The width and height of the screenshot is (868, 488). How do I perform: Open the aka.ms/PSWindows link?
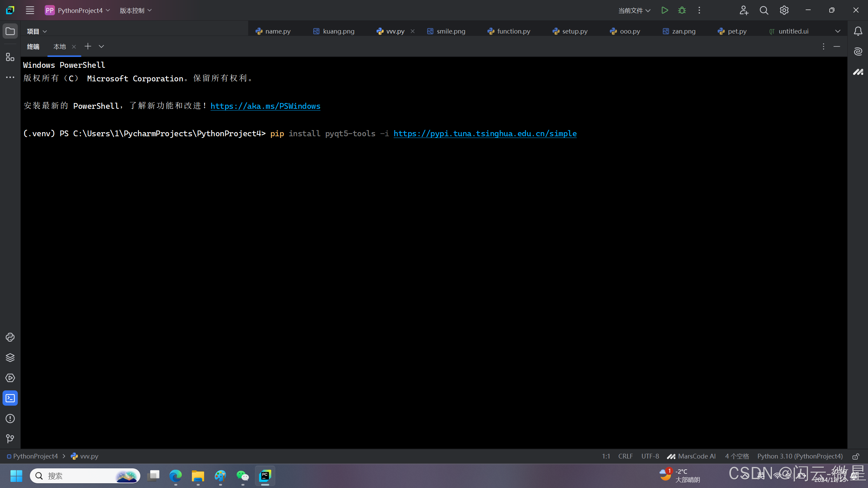pos(265,106)
